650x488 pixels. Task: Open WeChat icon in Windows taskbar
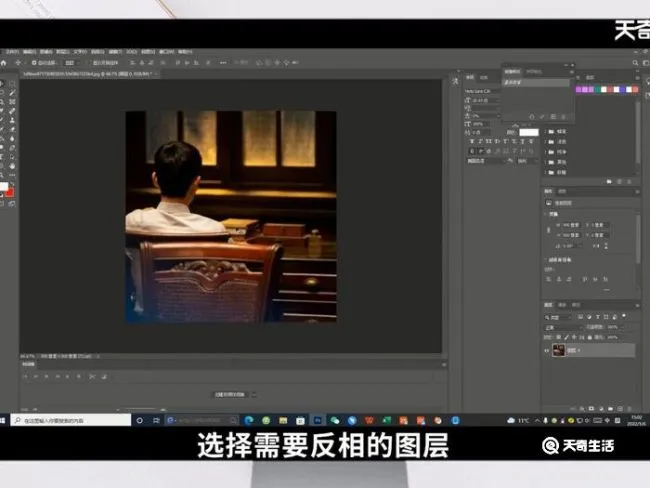coord(335,420)
